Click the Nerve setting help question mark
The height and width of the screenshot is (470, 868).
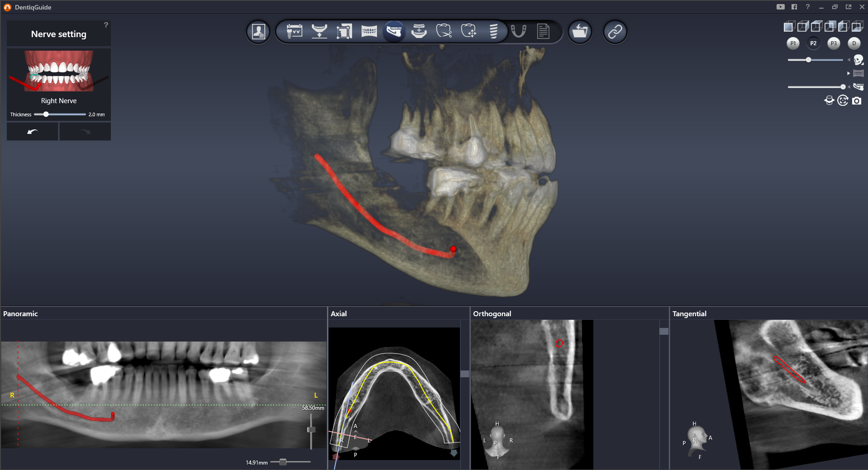pyautogui.click(x=106, y=25)
